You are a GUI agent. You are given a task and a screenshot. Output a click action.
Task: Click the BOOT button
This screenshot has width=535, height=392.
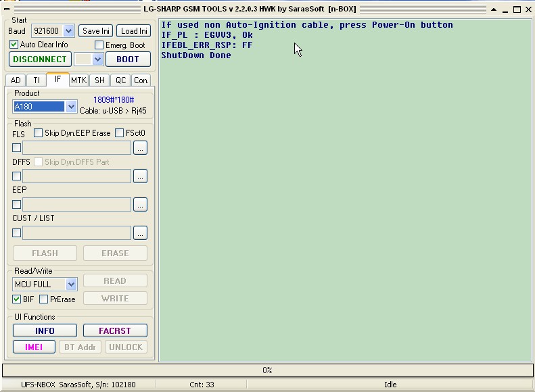pos(128,59)
